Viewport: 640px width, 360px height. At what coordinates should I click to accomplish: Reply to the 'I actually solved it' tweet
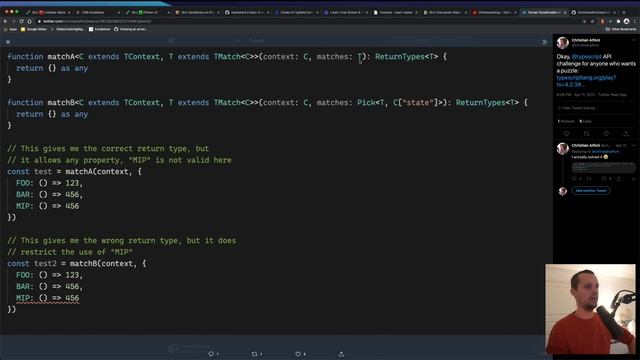(x=574, y=178)
